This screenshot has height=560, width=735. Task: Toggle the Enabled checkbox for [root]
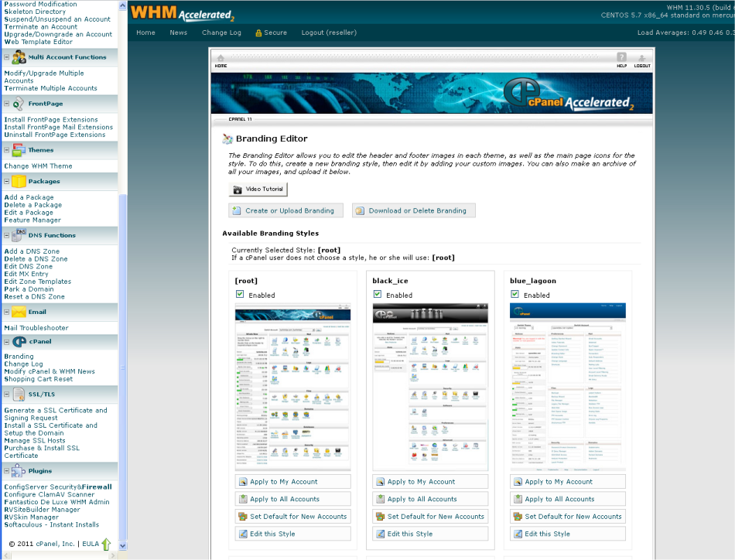click(240, 294)
